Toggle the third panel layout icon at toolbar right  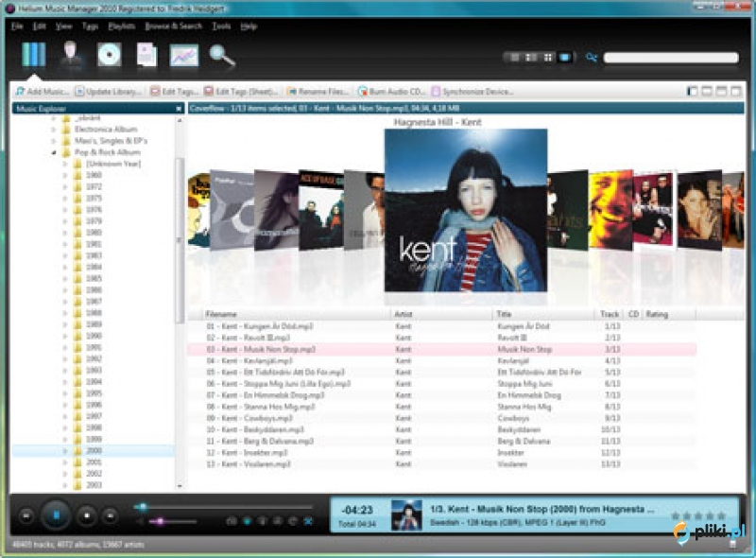click(721, 91)
